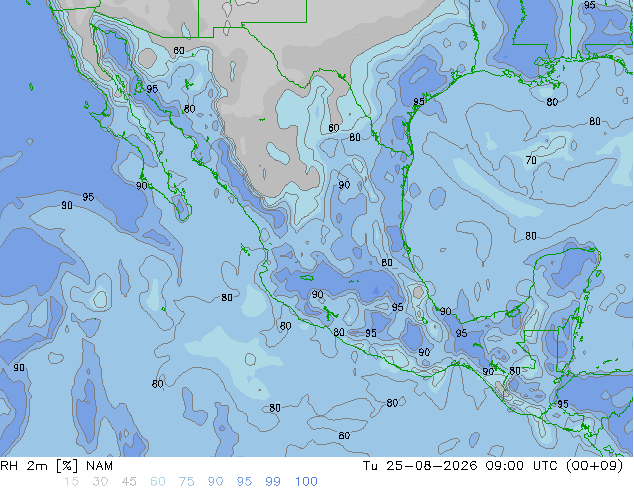Image resolution: width=634 pixels, height=490 pixels.
Task: Select the legend value 90 in the color scale
Action: (216, 482)
